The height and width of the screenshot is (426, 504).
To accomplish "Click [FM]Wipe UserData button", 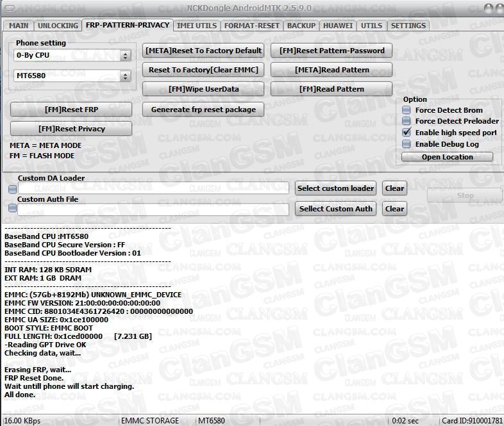I will 203,89.
